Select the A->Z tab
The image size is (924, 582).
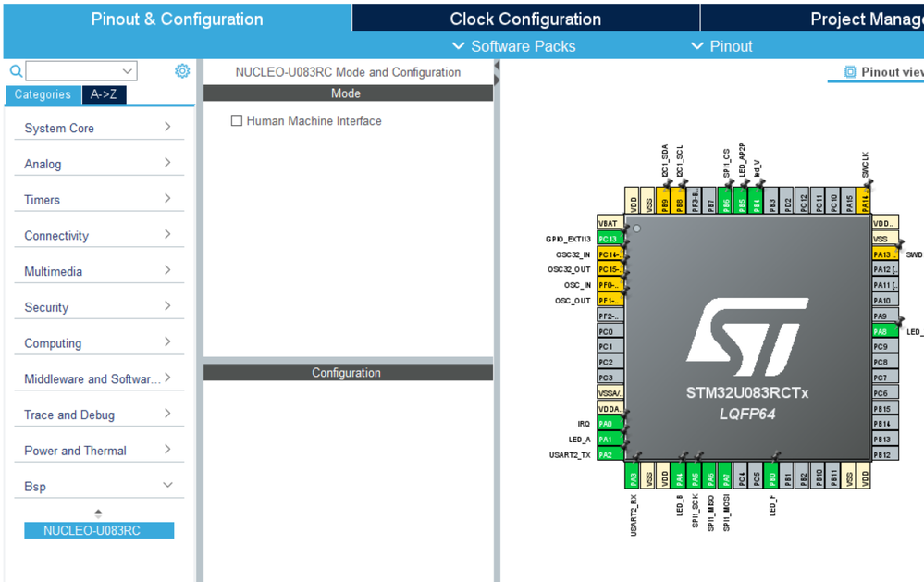click(104, 94)
